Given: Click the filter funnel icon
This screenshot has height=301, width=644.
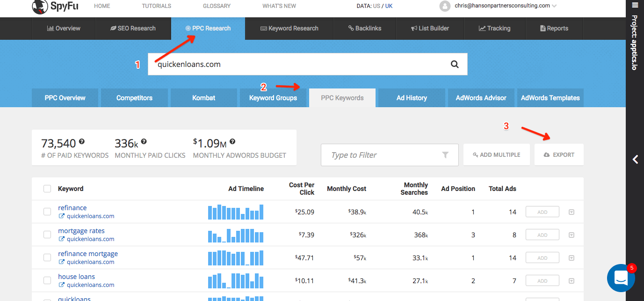Looking at the screenshot, I should point(445,155).
